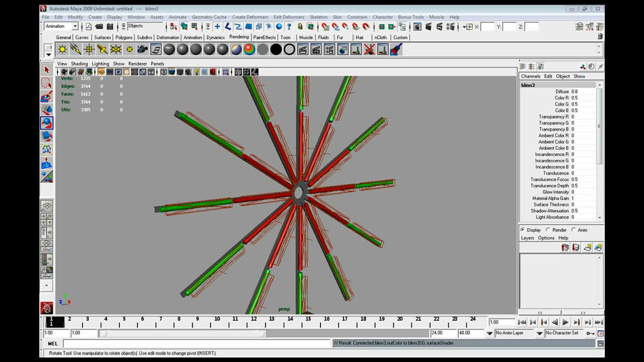The image size is (644, 362).
Task: Open the Hypershade shelf icon
Action: coord(343,49)
